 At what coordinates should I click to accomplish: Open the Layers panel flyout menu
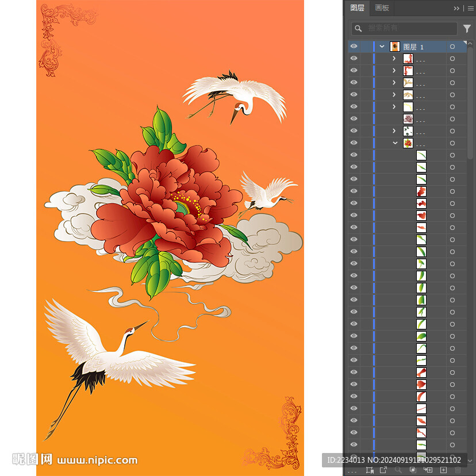tap(471, 8)
